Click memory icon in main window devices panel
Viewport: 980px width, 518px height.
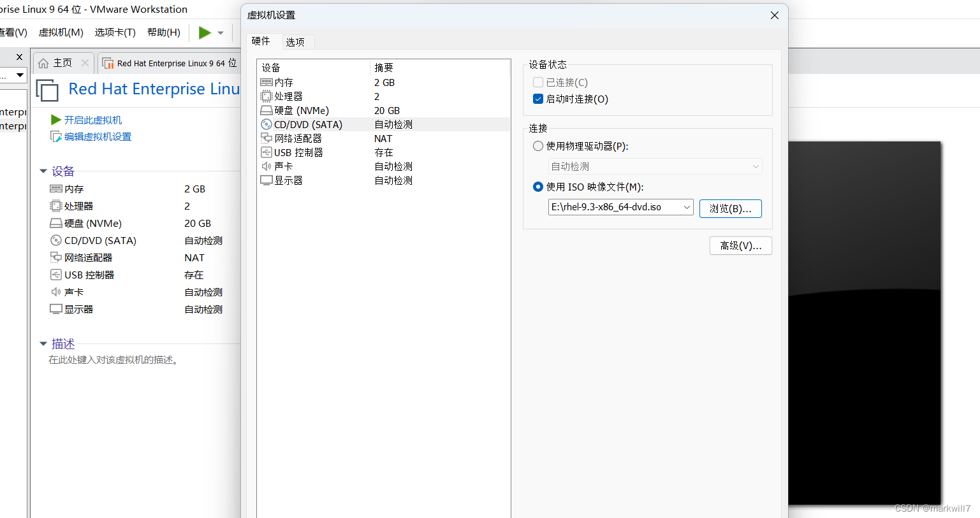pos(56,189)
